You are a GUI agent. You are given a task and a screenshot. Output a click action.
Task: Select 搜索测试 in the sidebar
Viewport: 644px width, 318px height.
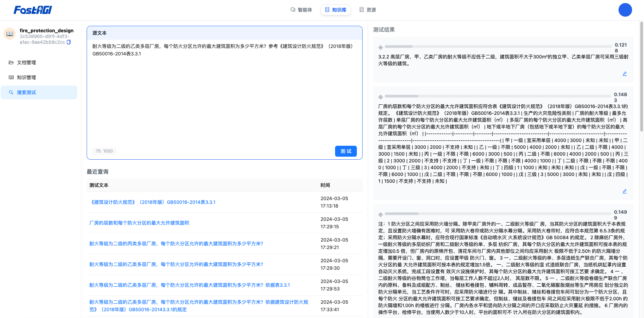pyautogui.click(x=39, y=92)
